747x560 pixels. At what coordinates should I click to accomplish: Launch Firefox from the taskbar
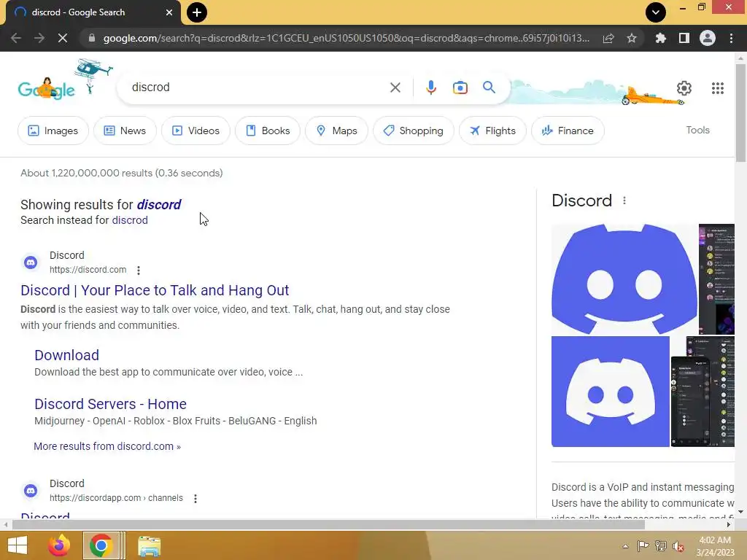click(59, 545)
